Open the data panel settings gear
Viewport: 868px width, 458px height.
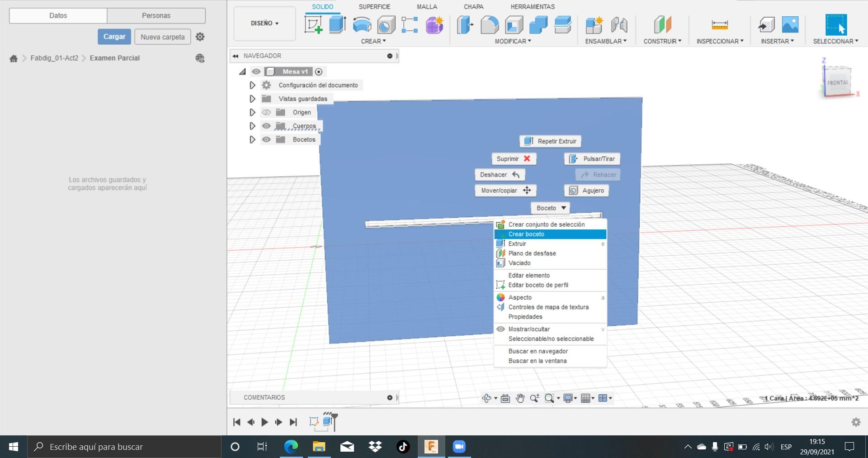[200, 37]
